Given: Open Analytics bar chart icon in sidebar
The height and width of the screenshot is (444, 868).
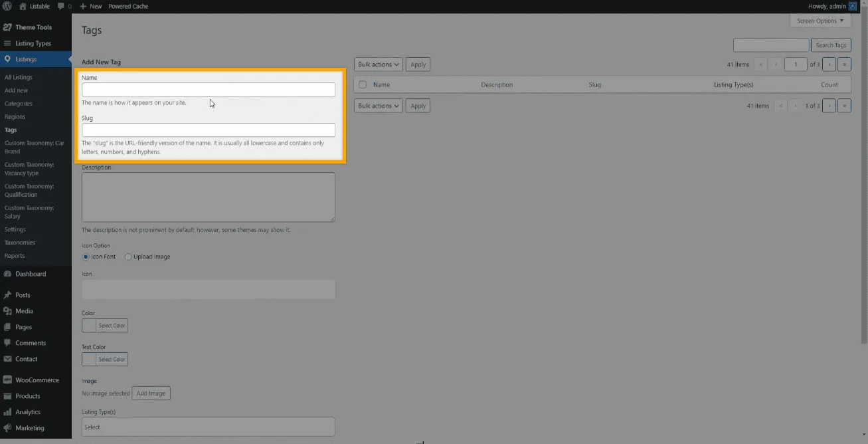Looking at the screenshot, I should coord(7,412).
